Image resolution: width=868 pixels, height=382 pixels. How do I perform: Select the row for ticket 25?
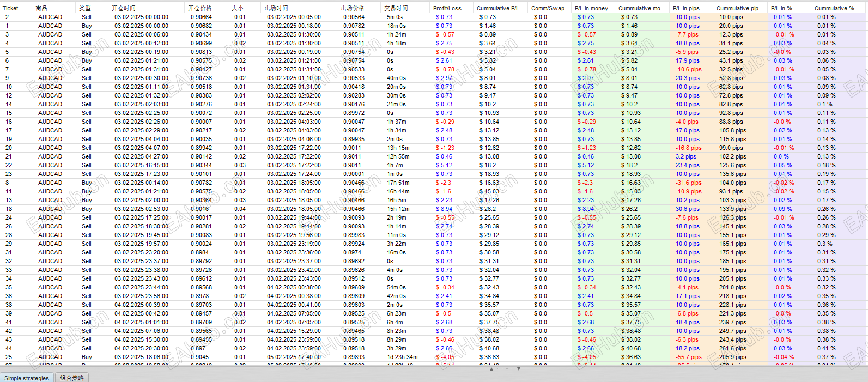[434, 357]
